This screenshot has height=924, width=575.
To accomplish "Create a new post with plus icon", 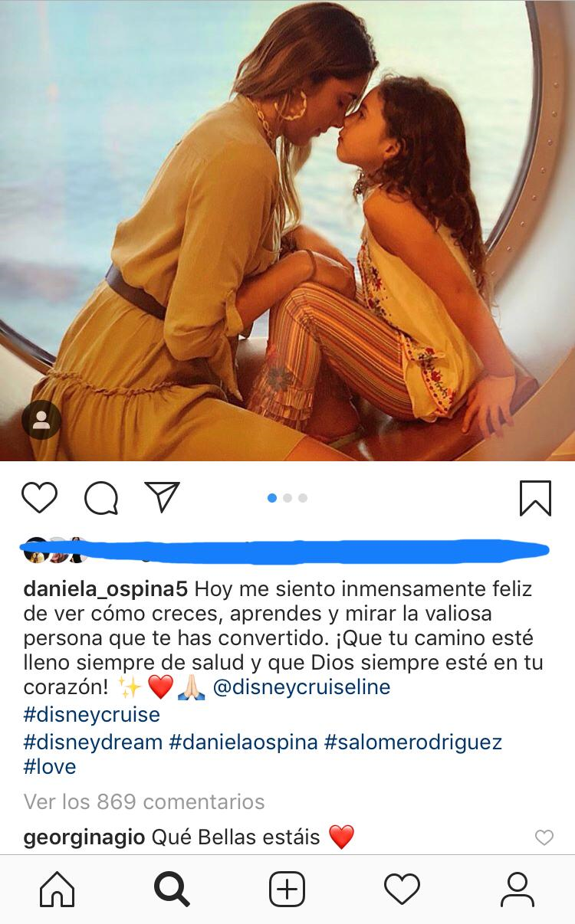I will pos(287,890).
